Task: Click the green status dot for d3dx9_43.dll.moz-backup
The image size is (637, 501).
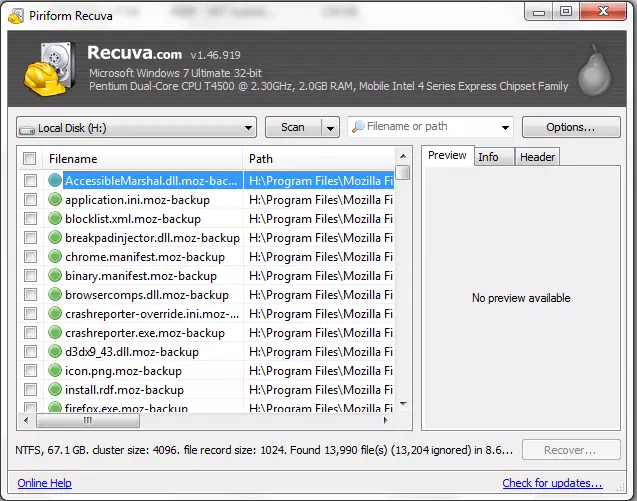Action: coord(55,351)
